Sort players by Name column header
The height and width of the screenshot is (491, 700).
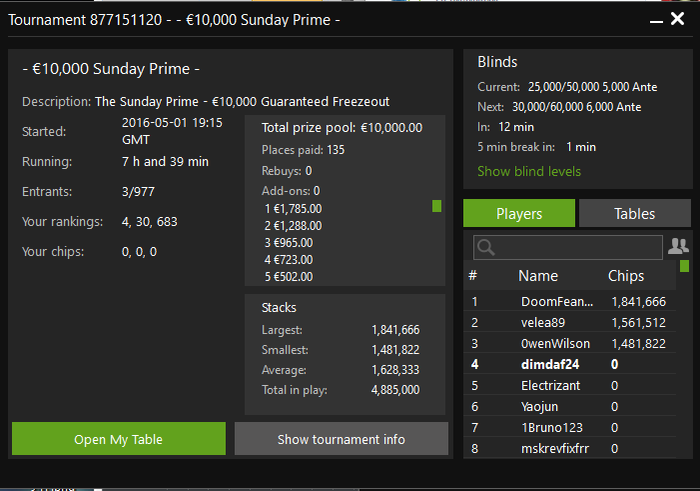tap(538, 275)
